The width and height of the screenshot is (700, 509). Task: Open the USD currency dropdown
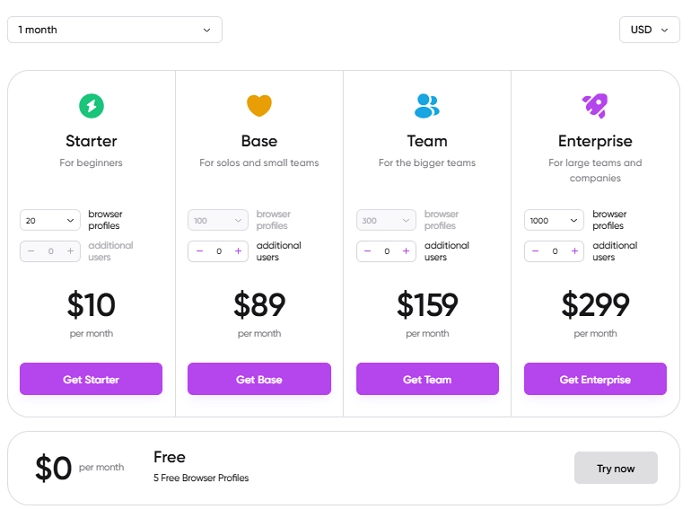click(x=648, y=30)
